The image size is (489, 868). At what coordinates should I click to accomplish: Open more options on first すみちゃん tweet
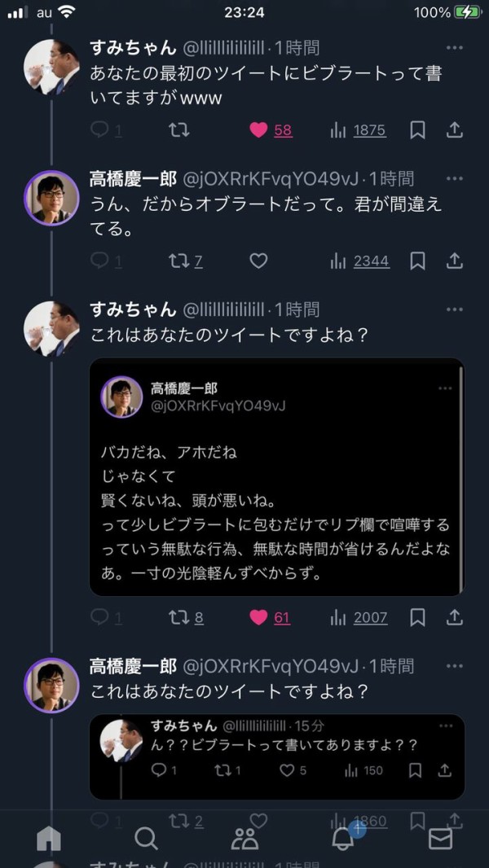[x=455, y=47]
